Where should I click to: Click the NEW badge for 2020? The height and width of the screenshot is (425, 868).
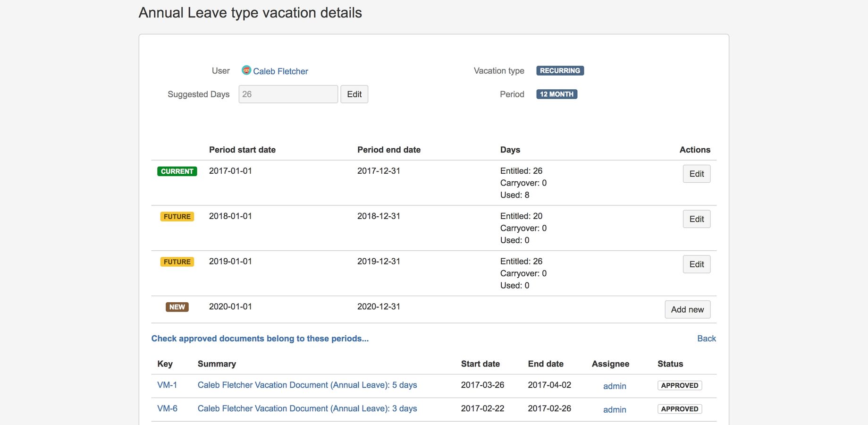pos(177,307)
